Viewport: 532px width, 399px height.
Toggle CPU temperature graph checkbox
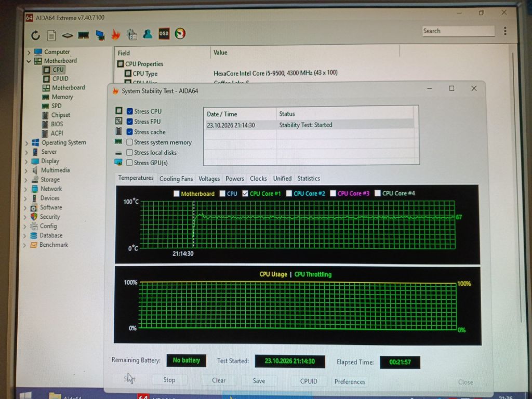pos(222,193)
